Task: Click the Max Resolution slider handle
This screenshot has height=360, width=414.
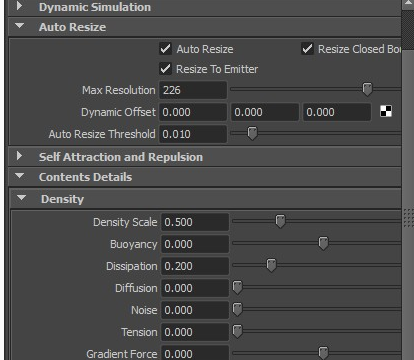Action: pos(367,89)
